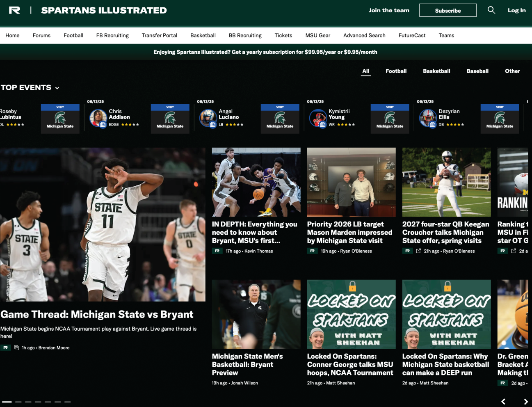
Task: Click last carousel page indicator dash
Action: coord(68,402)
